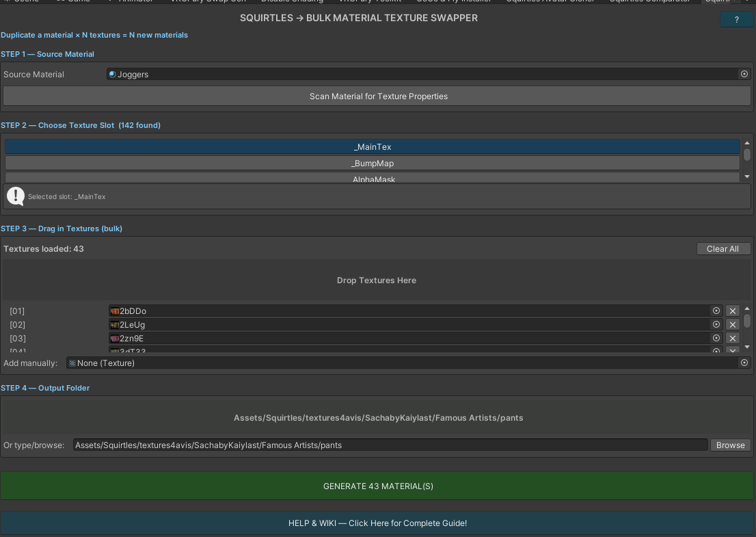Image resolution: width=756 pixels, height=537 pixels.
Task: Click textures list scroll up arrow
Action: pos(747,309)
